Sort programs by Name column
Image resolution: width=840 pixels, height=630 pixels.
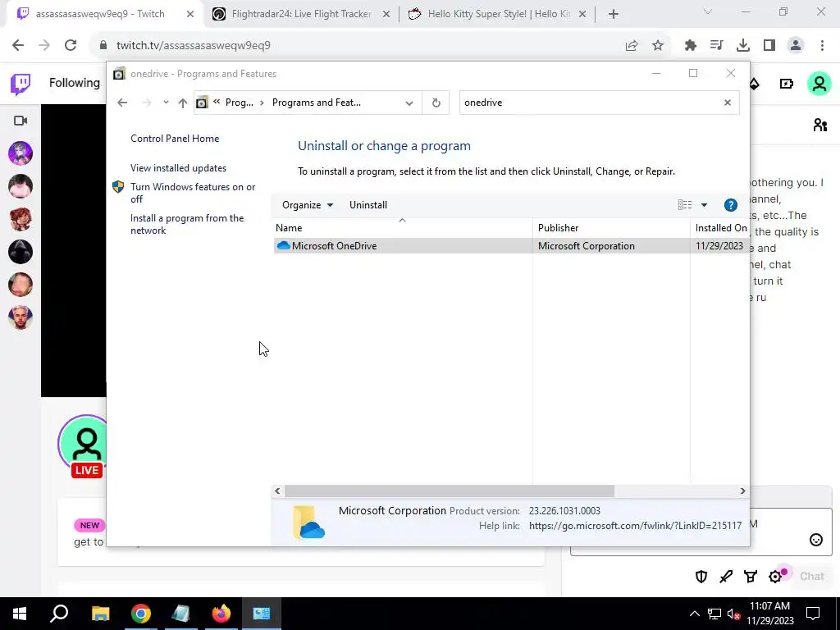[402, 228]
